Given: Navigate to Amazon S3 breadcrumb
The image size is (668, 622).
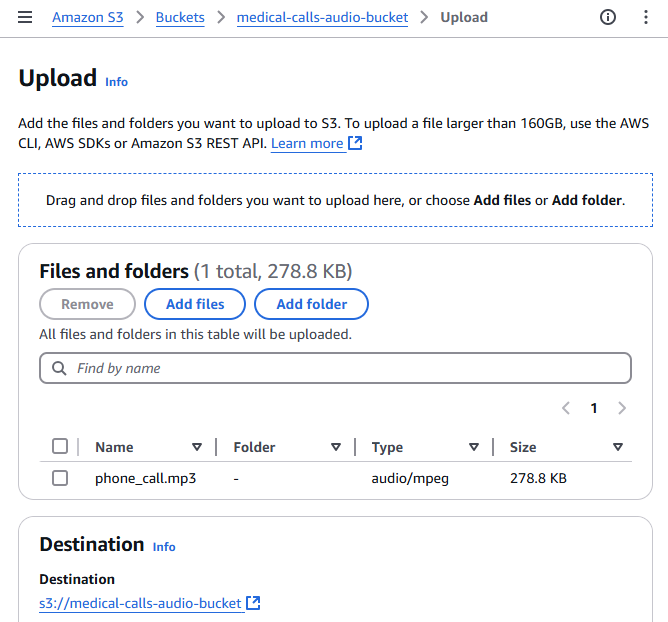Looking at the screenshot, I should [88, 17].
